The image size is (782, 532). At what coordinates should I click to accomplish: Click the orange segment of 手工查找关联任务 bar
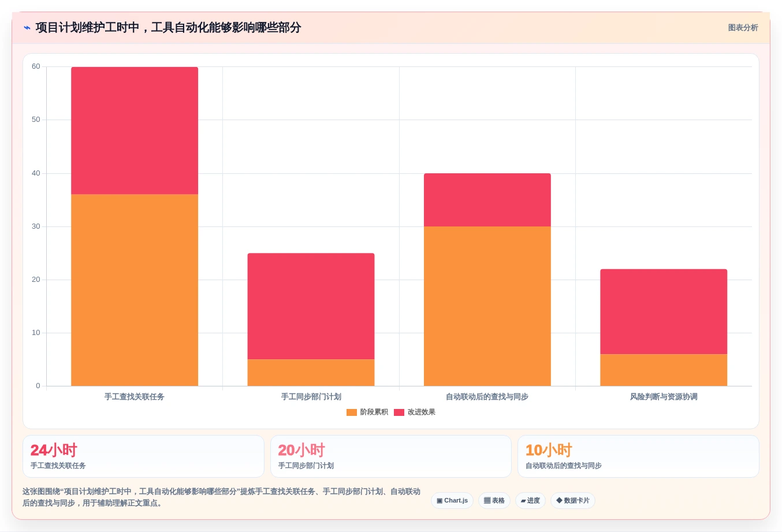(x=135, y=290)
